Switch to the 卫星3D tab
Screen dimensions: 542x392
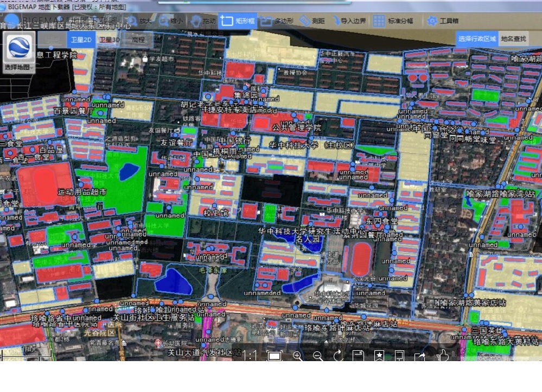110,39
